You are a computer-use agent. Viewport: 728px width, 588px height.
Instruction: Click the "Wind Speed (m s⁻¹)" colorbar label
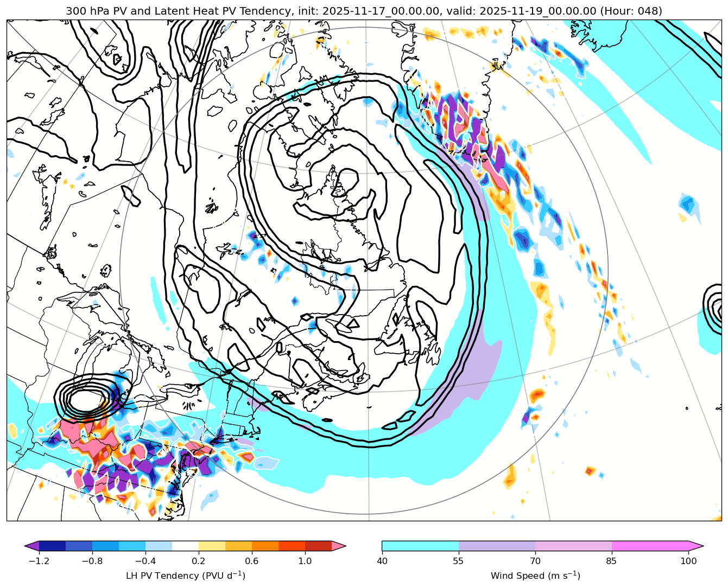tap(535, 576)
